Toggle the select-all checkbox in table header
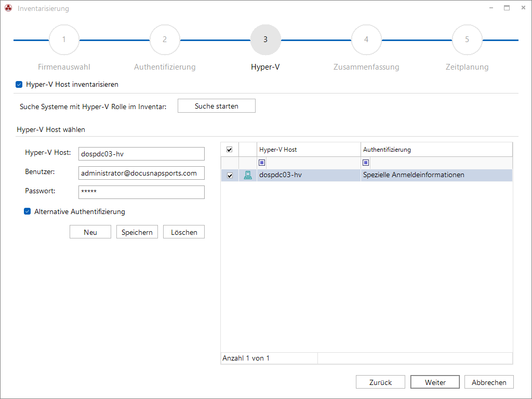 point(229,150)
